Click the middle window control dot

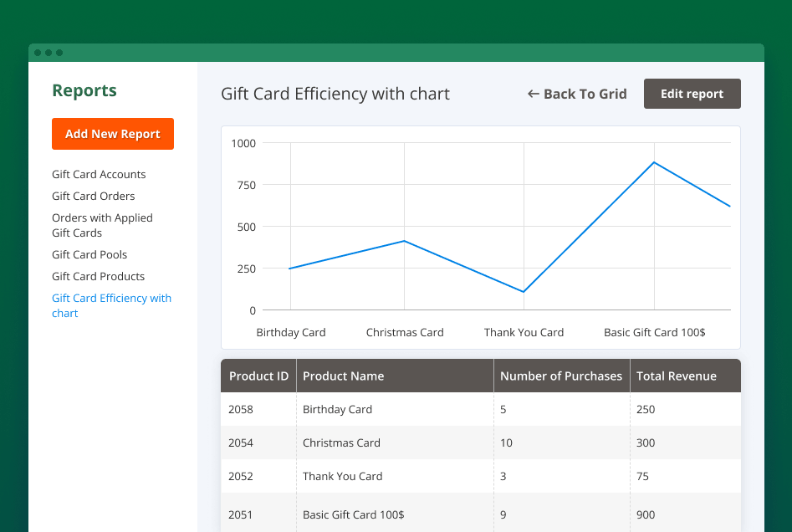[x=47, y=52]
